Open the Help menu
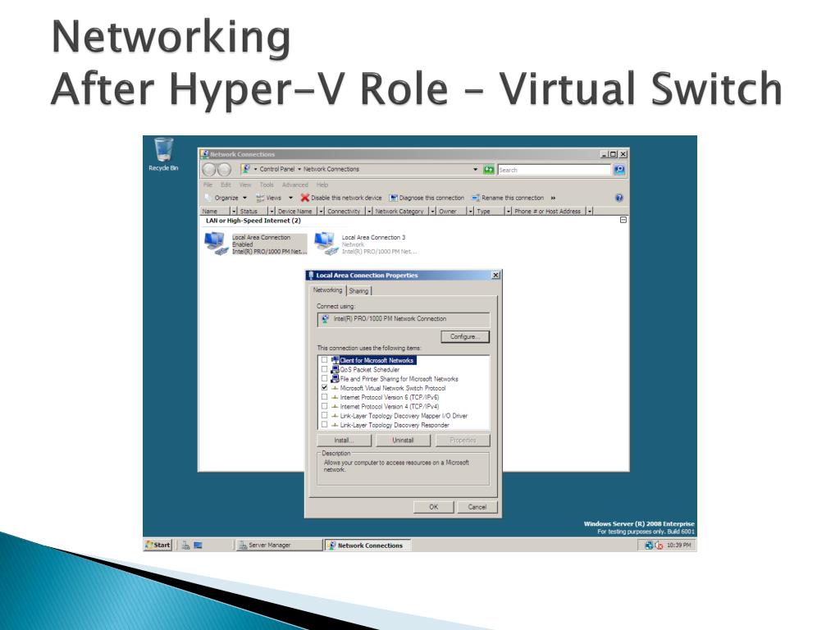 (322, 185)
